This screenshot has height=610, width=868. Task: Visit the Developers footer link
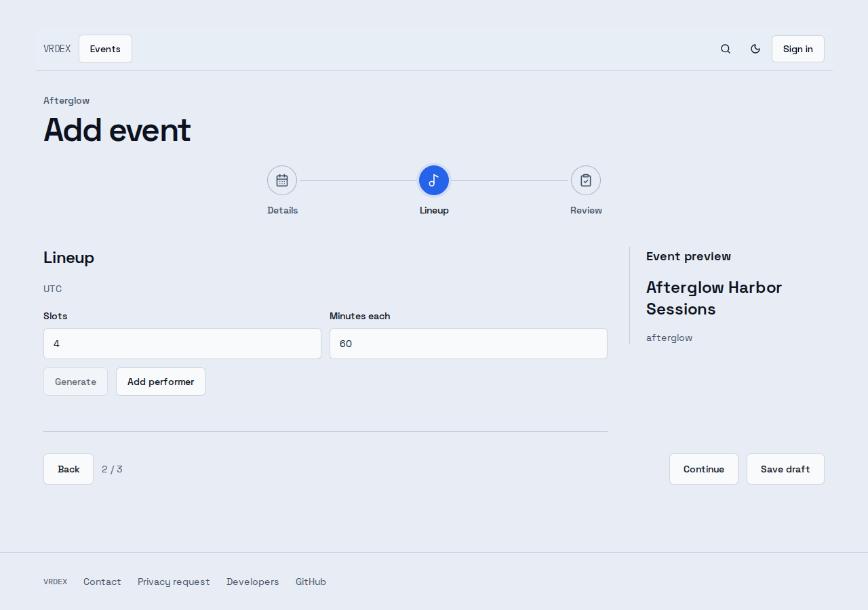pos(253,582)
